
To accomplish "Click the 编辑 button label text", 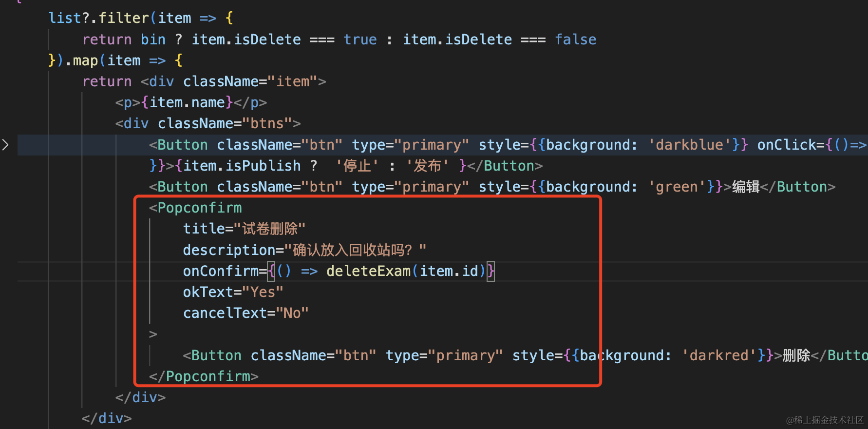I will [746, 187].
